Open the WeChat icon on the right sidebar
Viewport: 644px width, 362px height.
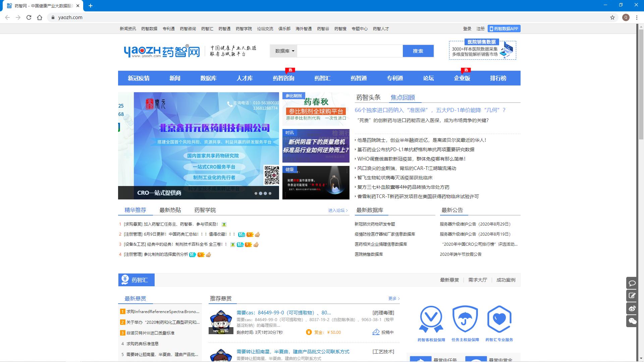click(x=632, y=321)
